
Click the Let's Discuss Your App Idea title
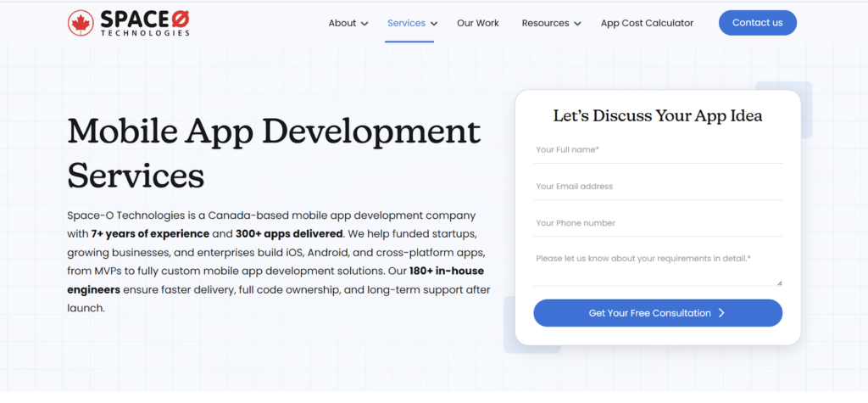[657, 116]
